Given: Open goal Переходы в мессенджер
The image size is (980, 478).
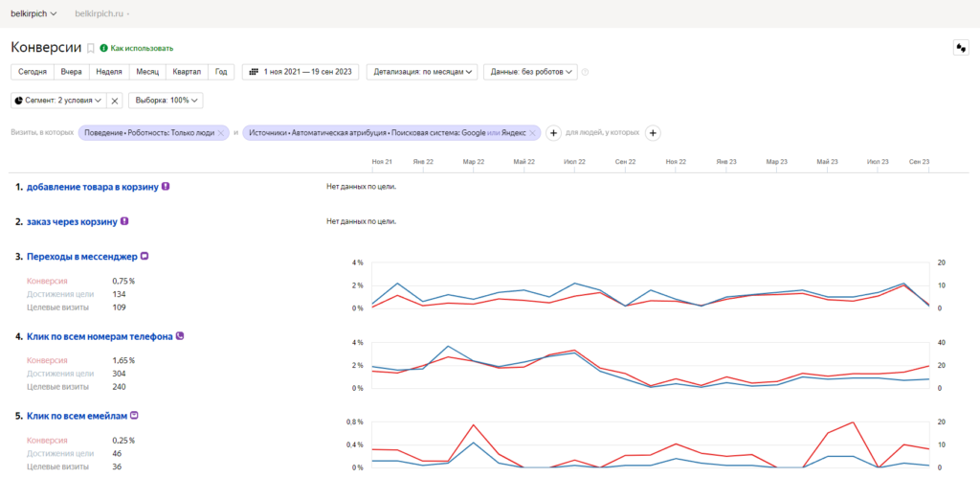Looking at the screenshot, I should click(x=82, y=257).
